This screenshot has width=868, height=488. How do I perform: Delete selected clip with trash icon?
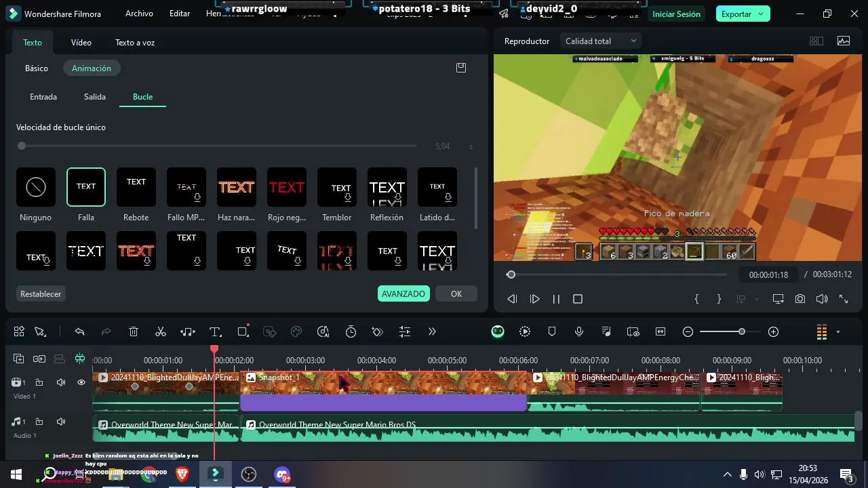[x=134, y=331]
